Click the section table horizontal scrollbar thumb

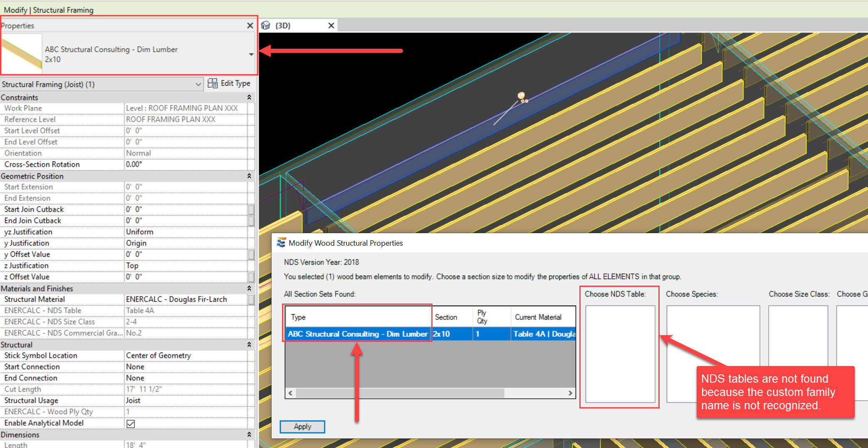[400, 393]
